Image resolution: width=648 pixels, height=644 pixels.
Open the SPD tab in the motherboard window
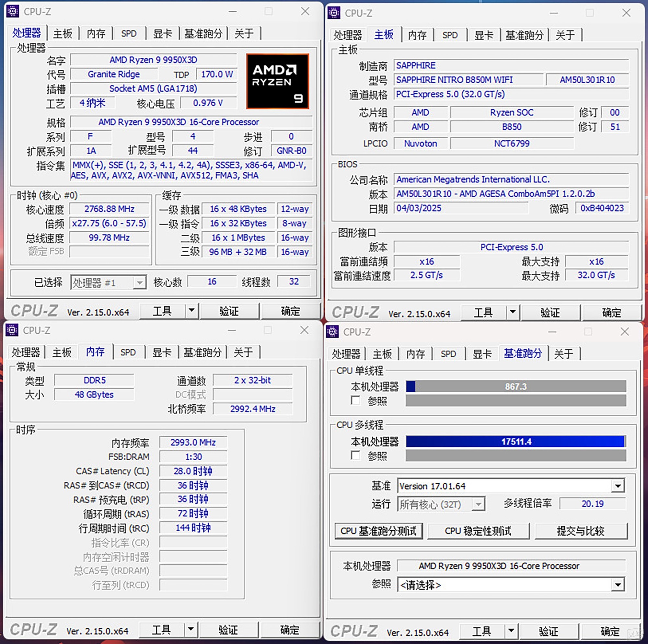tap(450, 35)
